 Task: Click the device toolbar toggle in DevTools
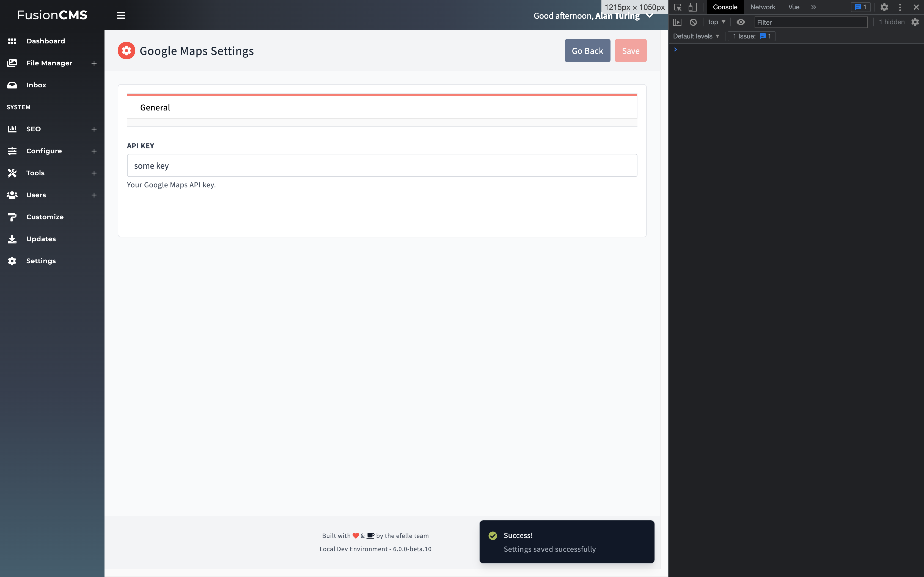coord(693,7)
